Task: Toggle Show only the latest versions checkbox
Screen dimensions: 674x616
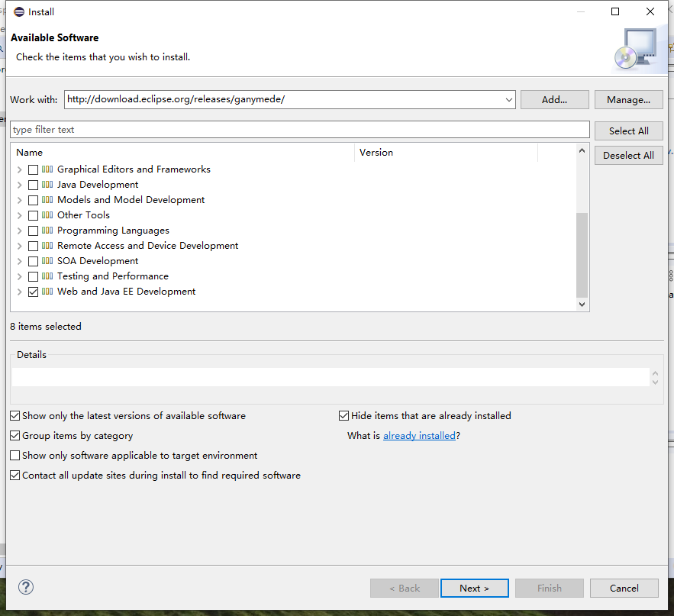Action: (15, 416)
